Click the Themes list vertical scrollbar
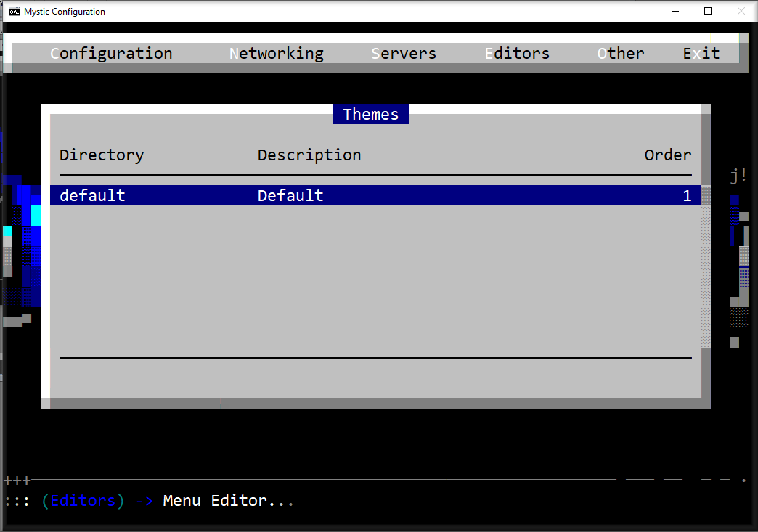The image size is (758, 532). click(706, 266)
